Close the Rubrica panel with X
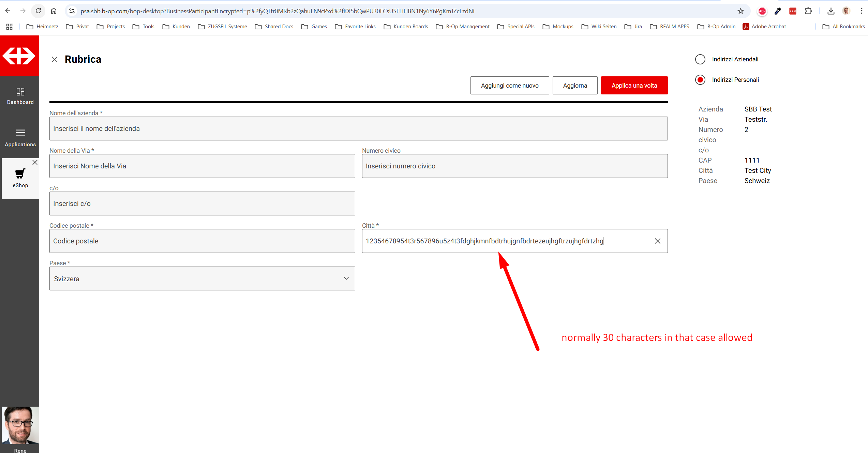 click(55, 59)
